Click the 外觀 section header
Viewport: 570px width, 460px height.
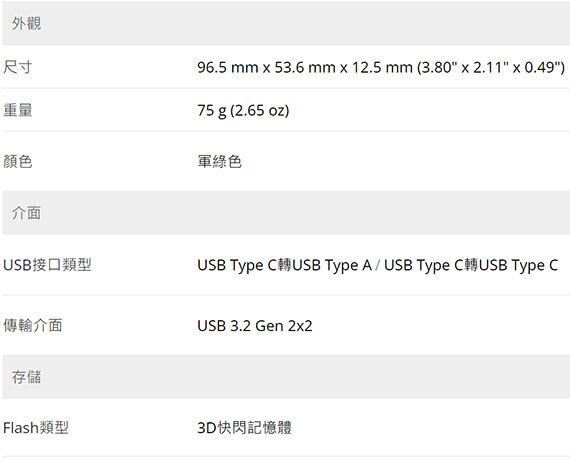(x=286, y=24)
